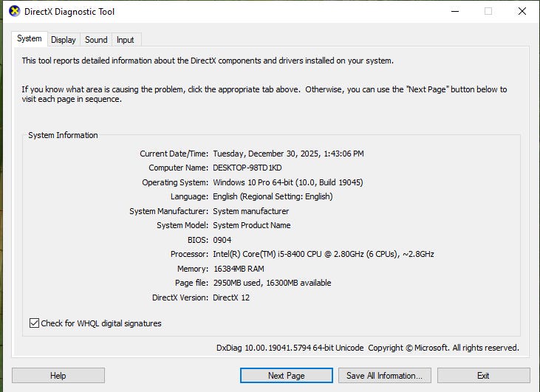540x392 pixels.
Task: Select Windows 10 Pro 64-bit value
Action: 288,182
